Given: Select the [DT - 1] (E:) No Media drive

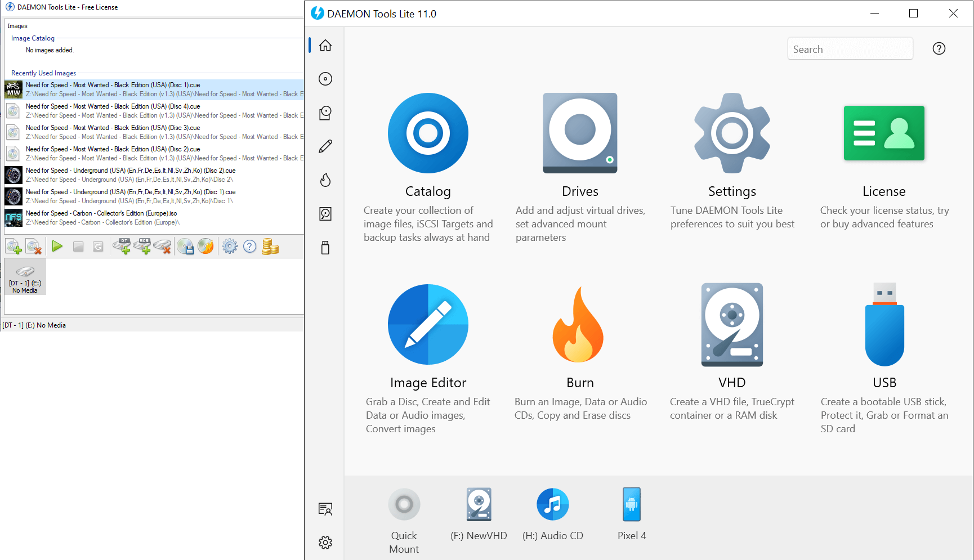Looking at the screenshot, I should [x=25, y=277].
